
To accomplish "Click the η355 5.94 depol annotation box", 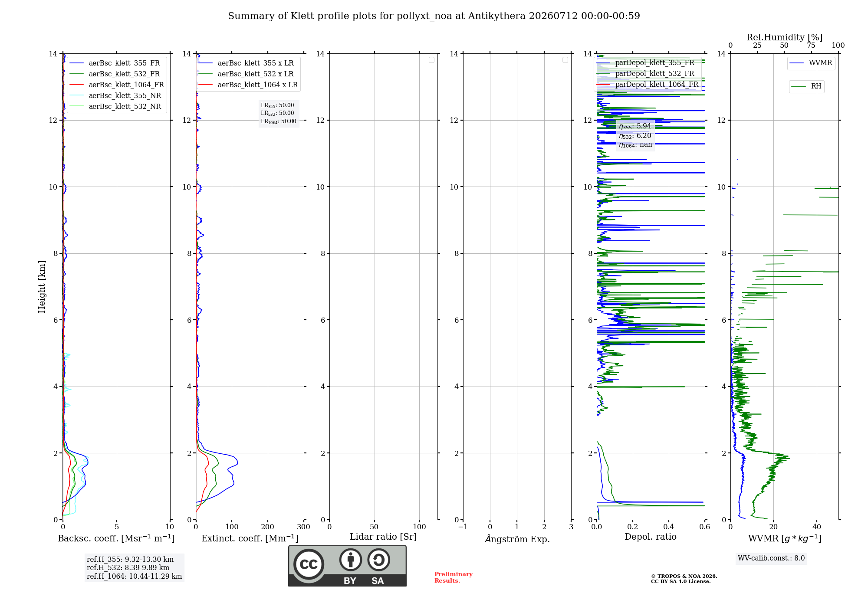I will [635, 135].
